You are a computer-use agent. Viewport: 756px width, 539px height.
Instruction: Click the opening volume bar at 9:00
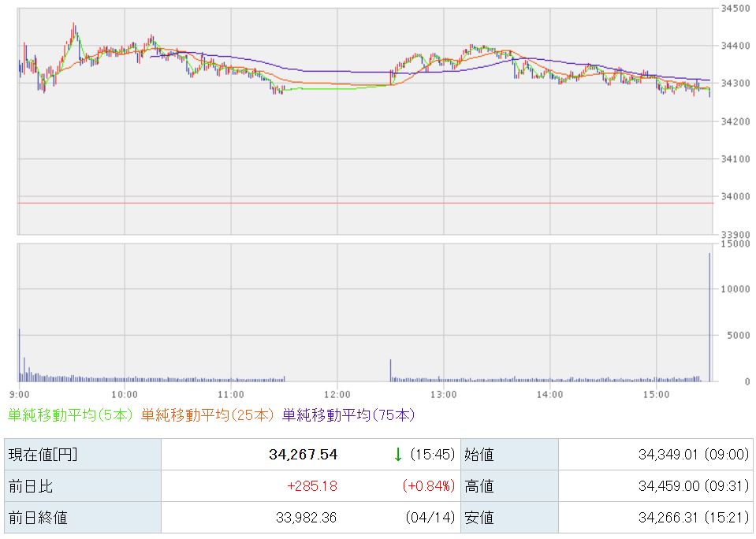(x=19, y=355)
